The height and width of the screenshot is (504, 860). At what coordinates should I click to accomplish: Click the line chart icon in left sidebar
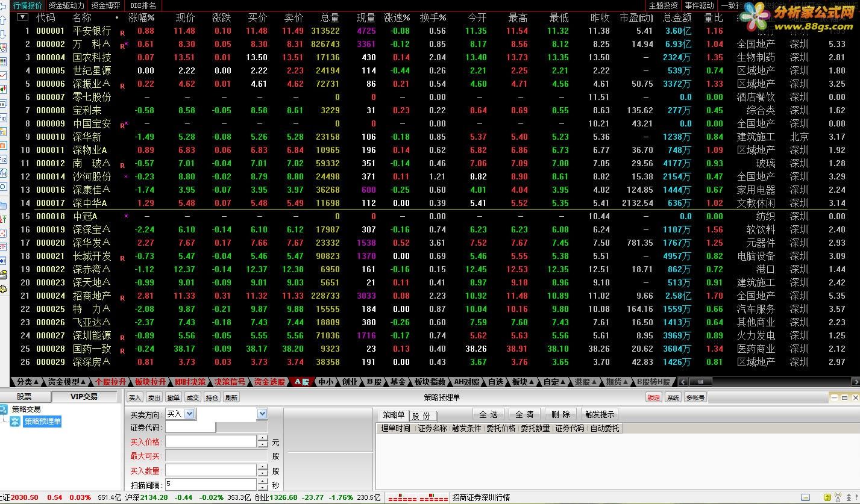pyautogui.click(x=4, y=75)
